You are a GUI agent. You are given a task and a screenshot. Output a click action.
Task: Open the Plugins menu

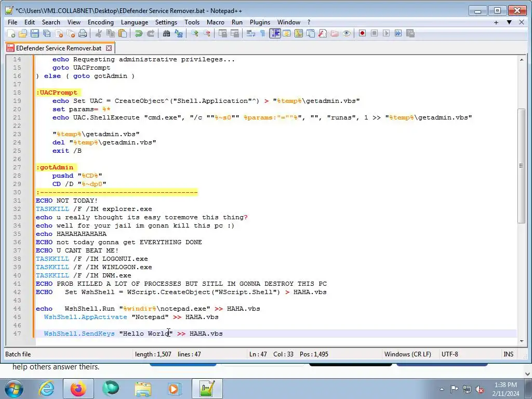pyautogui.click(x=260, y=22)
